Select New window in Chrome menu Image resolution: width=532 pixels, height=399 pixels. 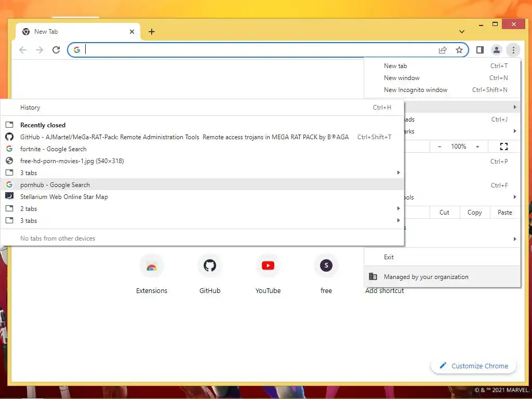coord(442,78)
